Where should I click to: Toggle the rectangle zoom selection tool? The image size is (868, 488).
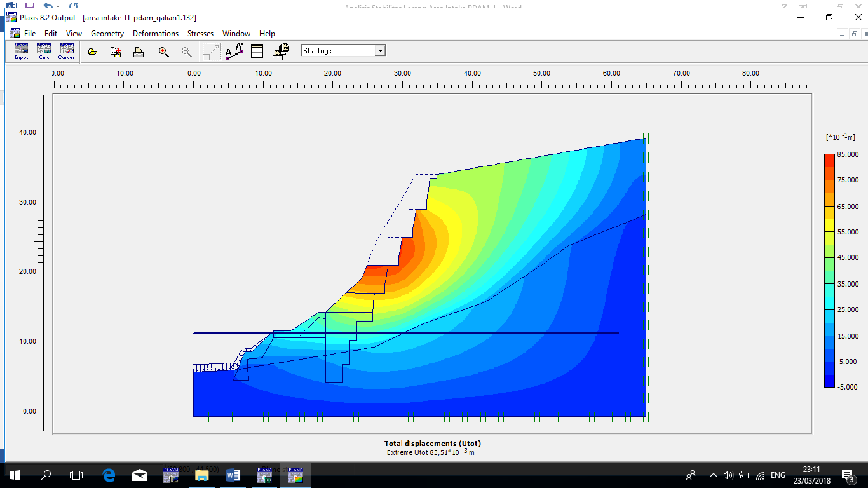coord(210,51)
